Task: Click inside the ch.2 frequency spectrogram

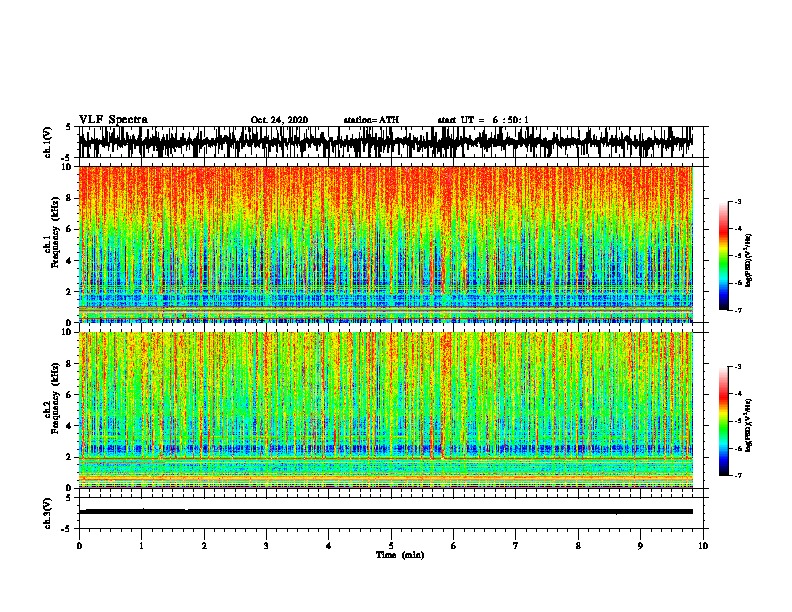Action: [386, 410]
